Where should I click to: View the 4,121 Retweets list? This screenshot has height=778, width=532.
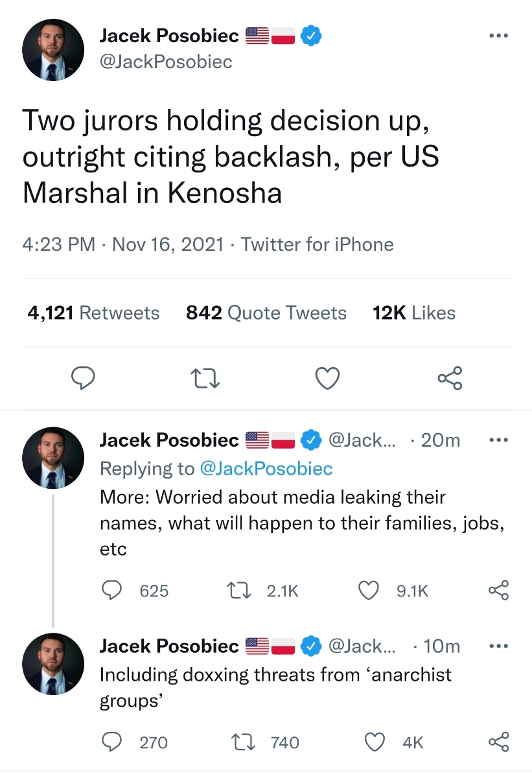tap(93, 313)
